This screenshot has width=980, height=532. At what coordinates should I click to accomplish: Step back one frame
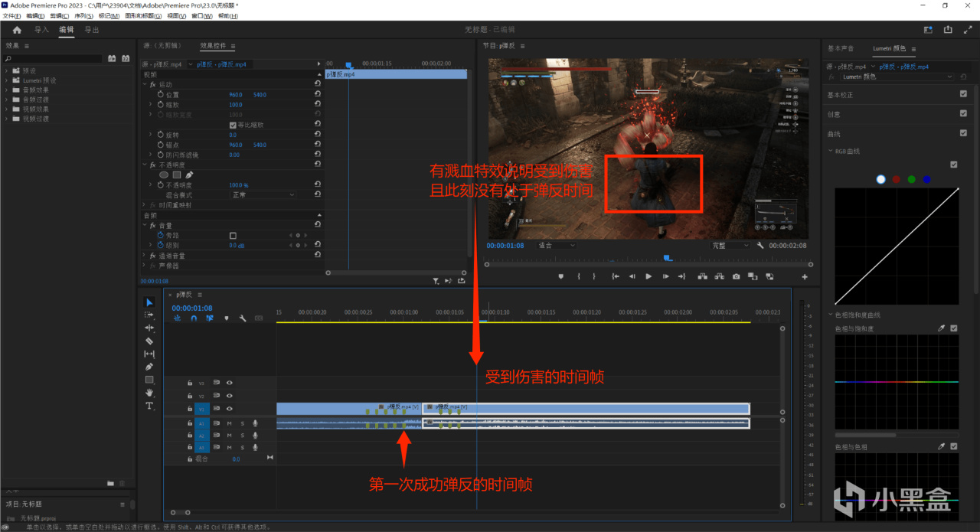point(632,276)
